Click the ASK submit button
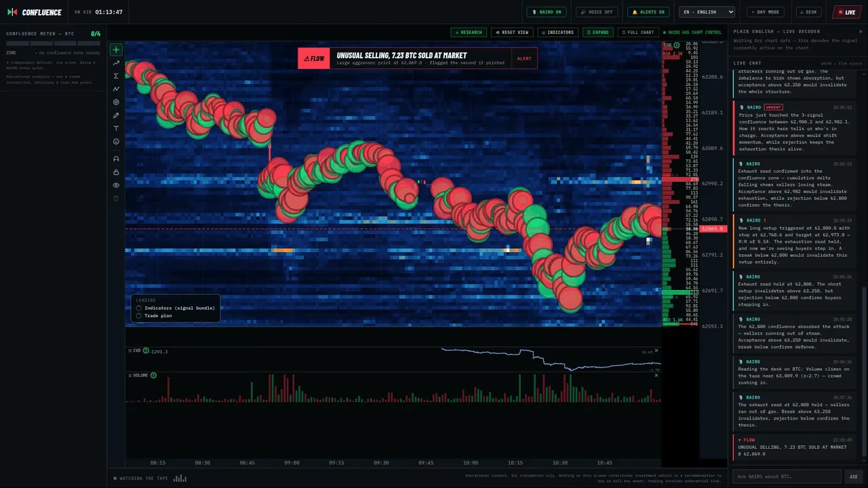Screen dimensions: 868x488 (x=853, y=476)
